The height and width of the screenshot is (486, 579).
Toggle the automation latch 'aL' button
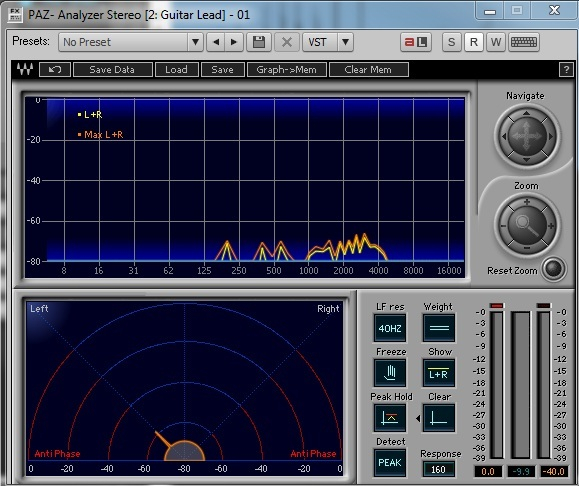416,42
